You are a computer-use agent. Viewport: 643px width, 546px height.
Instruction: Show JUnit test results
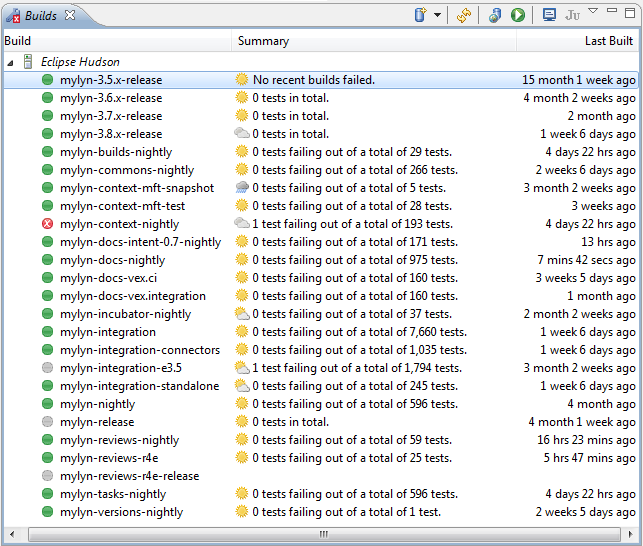click(572, 15)
